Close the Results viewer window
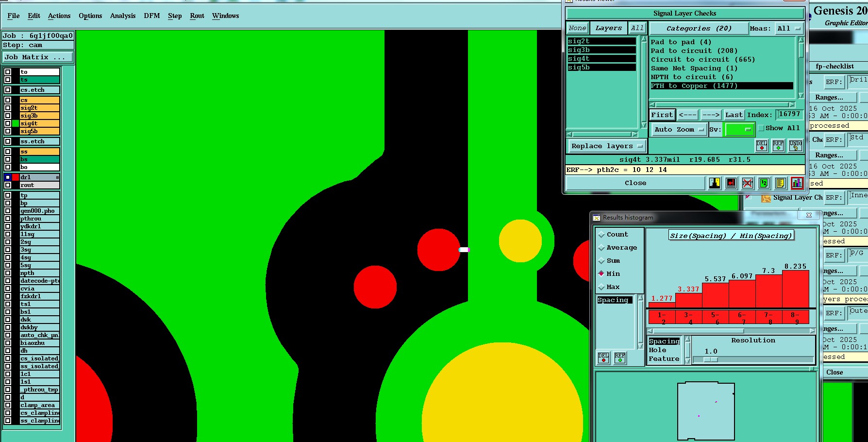Image resolution: width=868 pixels, height=442 pixels. click(635, 183)
